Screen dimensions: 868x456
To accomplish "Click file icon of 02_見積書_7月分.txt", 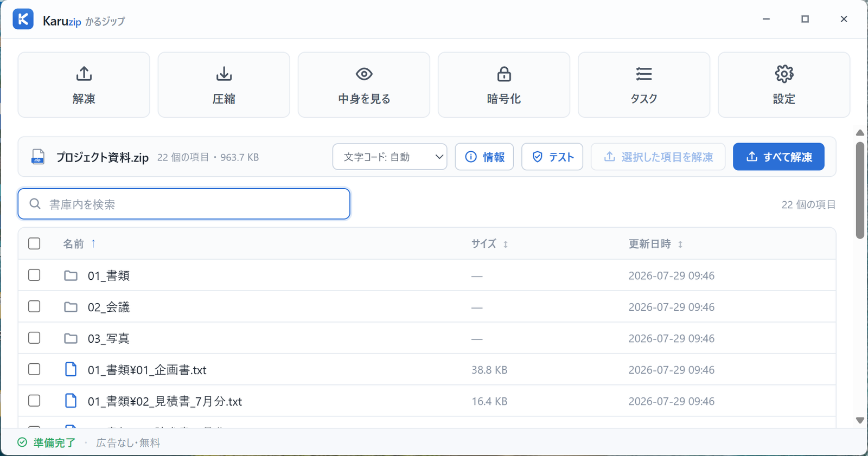I will pos(71,401).
